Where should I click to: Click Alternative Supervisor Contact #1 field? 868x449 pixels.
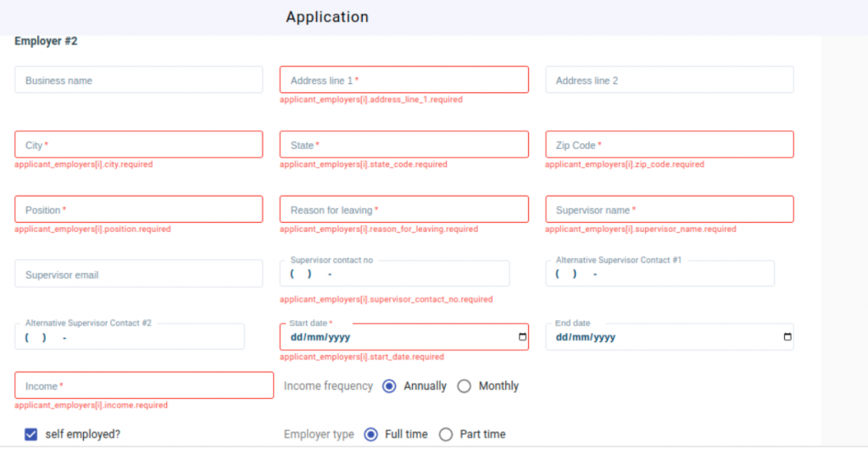click(x=659, y=274)
